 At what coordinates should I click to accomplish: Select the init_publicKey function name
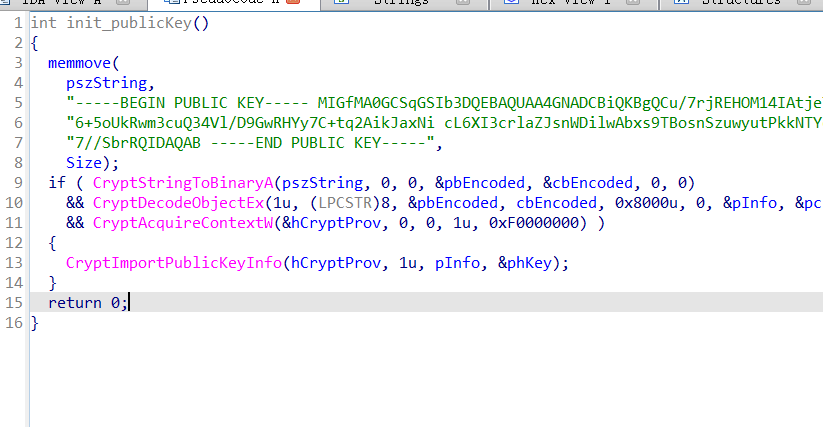tap(129, 24)
